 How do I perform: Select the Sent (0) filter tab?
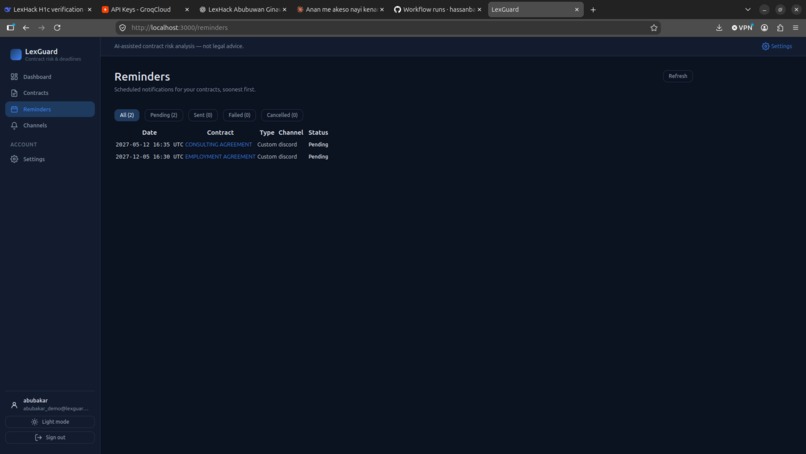pos(203,115)
